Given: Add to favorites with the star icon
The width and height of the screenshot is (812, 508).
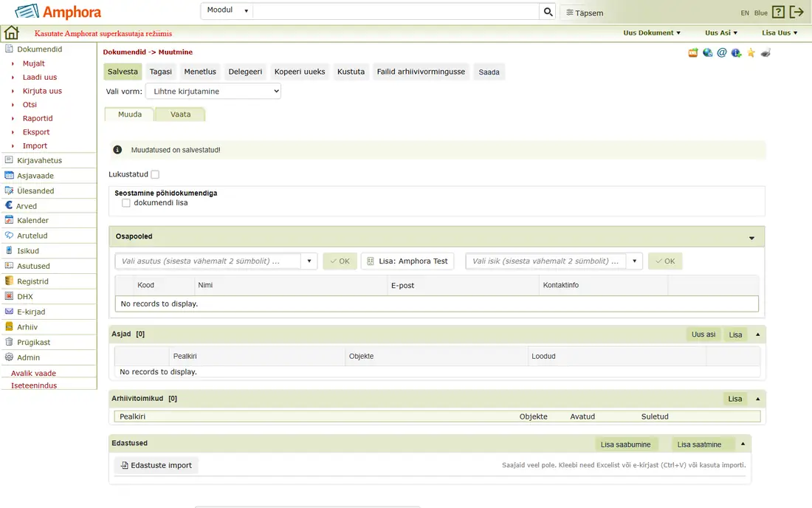Looking at the screenshot, I should tap(751, 53).
